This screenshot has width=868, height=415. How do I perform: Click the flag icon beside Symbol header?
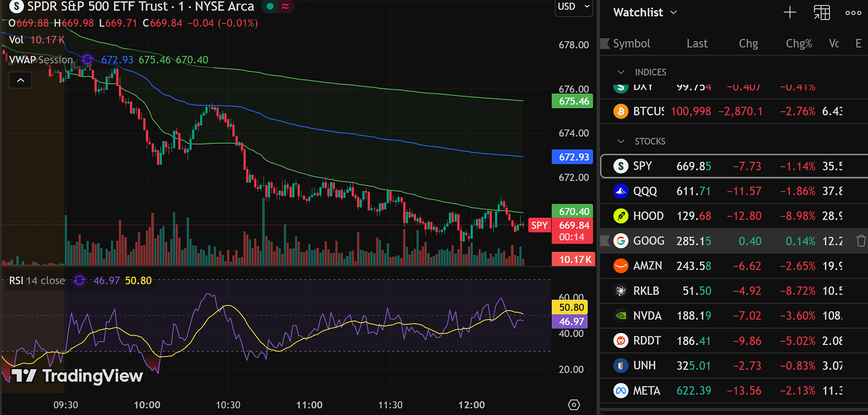click(605, 43)
